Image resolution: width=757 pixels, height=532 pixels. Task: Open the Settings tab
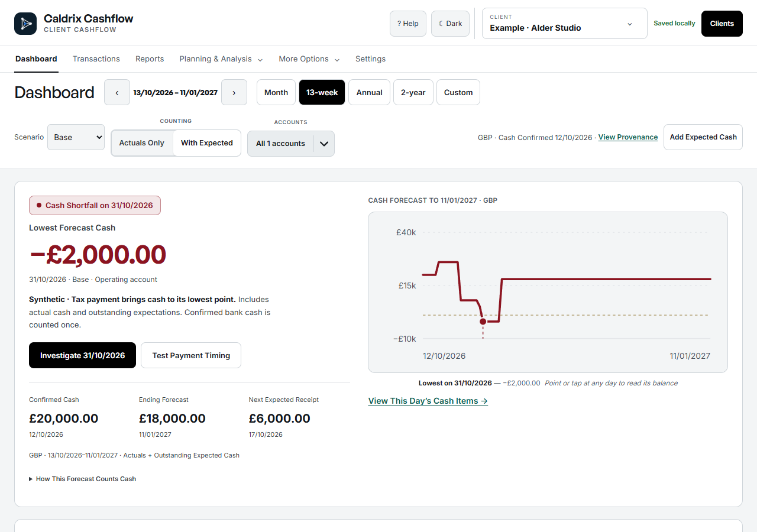click(x=370, y=59)
